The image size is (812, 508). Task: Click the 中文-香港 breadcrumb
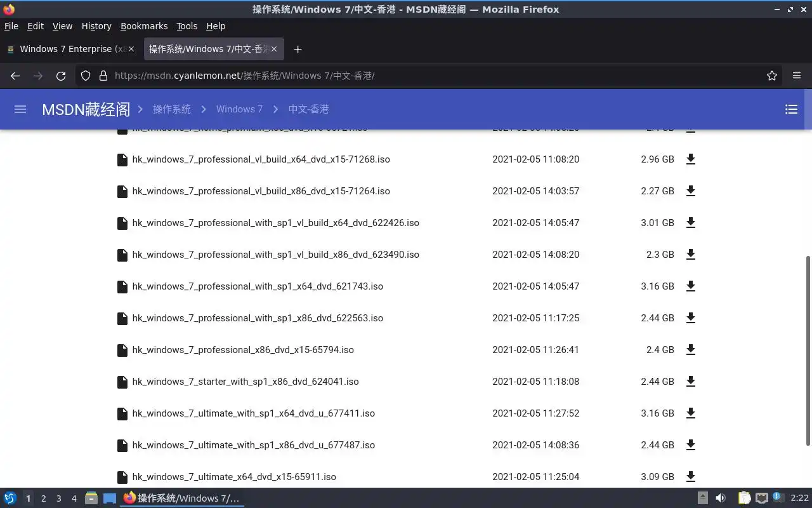click(308, 109)
